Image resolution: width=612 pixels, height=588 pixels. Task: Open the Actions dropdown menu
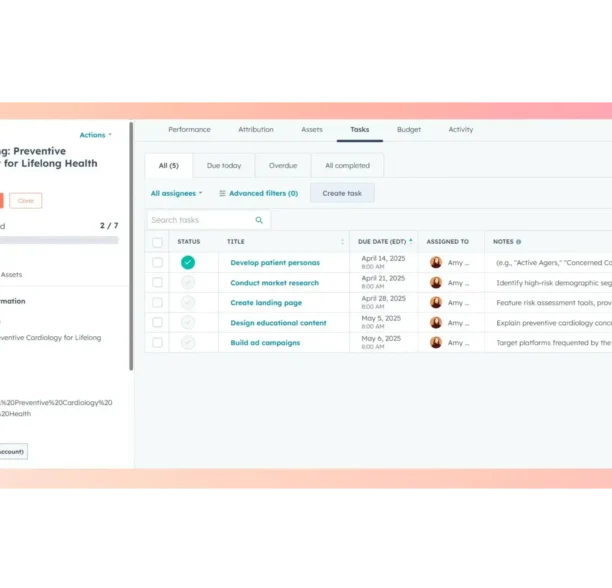(x=96, y=135)
